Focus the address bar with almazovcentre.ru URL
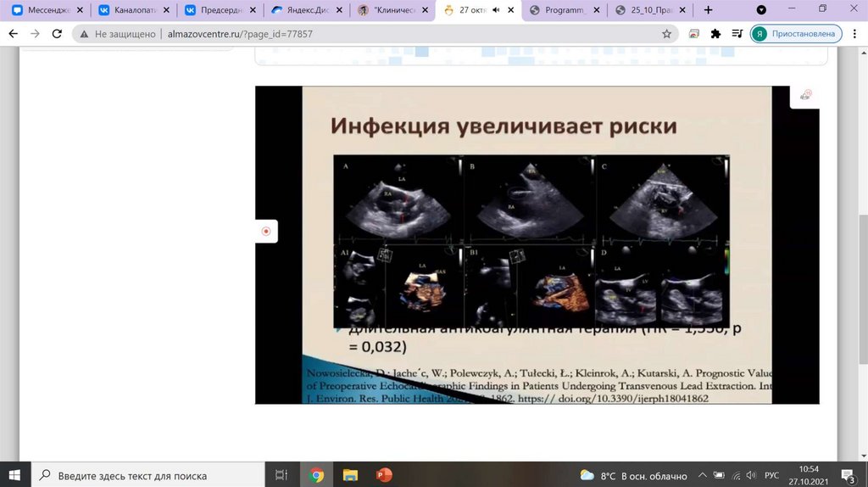868x487 pixels. [x=376, y=34]
